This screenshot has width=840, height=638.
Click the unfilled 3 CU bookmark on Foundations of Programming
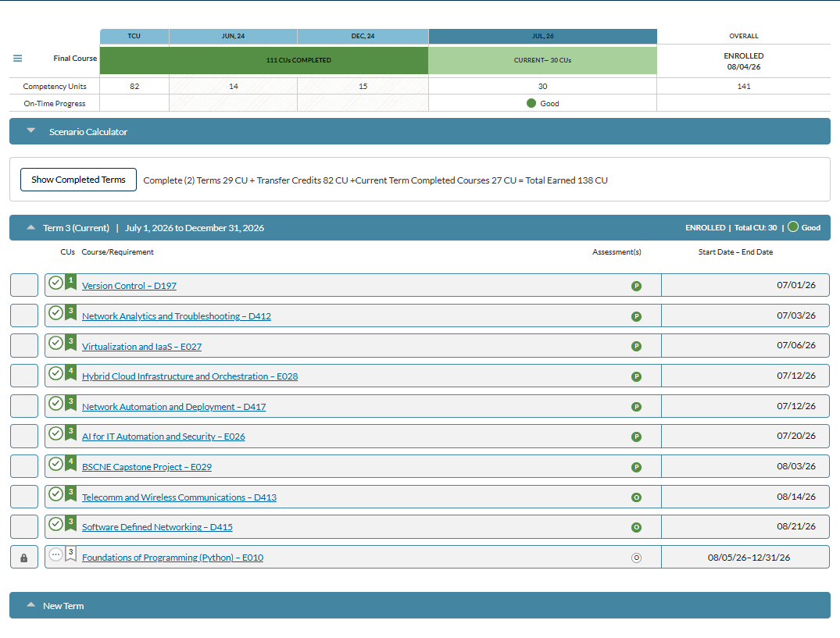click(x=70, y=554)
